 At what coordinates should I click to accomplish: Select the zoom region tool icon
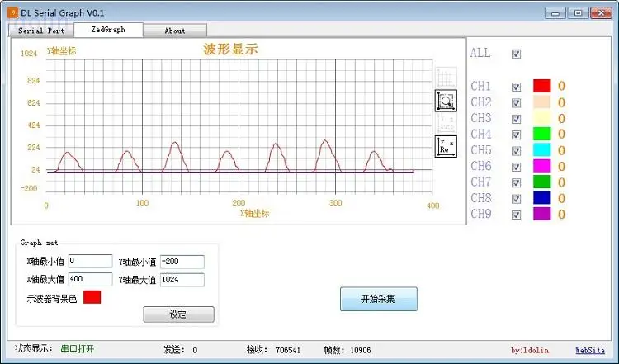click(446, 101)
